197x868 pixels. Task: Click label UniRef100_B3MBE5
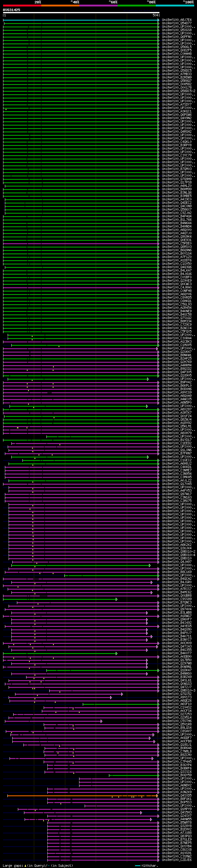coord(177,196)
